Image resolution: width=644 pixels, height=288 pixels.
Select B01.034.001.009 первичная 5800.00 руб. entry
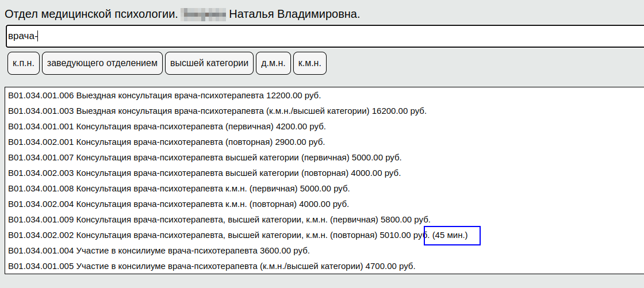coord(219,220)
